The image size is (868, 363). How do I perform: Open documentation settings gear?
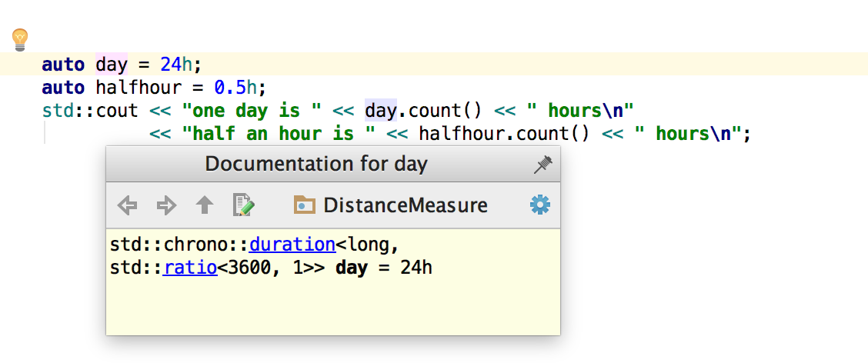(x=540, y=205)
